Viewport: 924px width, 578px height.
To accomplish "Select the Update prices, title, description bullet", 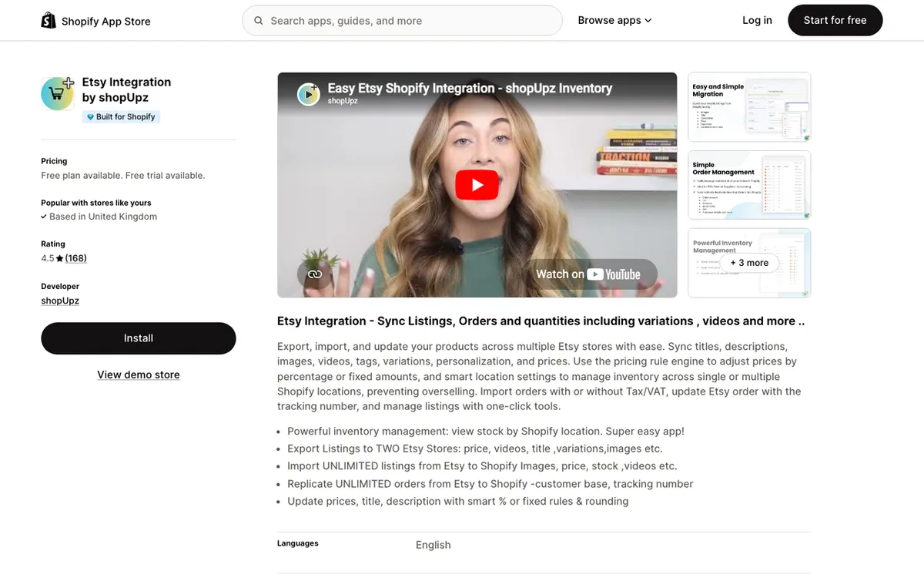I will 458,502.
